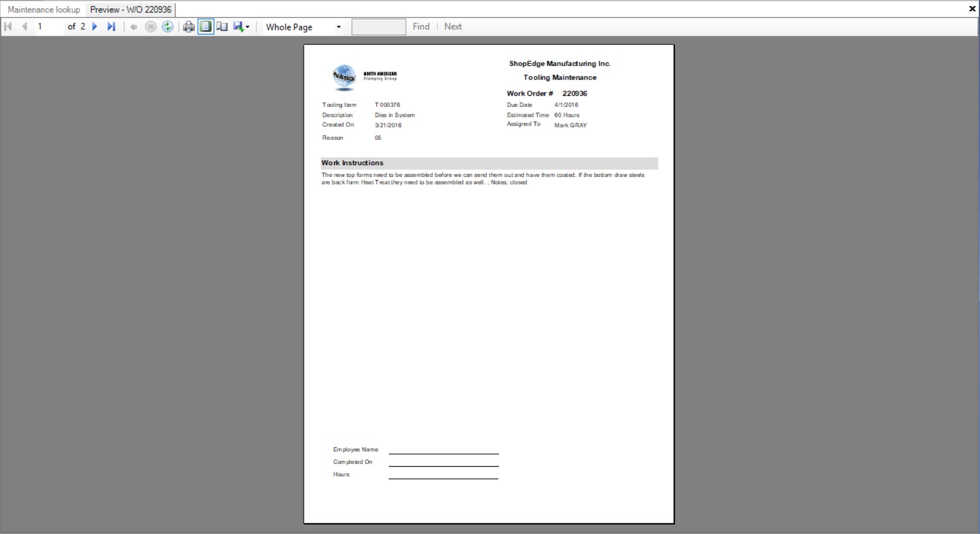The image size is (980, 534).
Task: Click due date 4/1/2016
Action: click(x=566, y=105)
